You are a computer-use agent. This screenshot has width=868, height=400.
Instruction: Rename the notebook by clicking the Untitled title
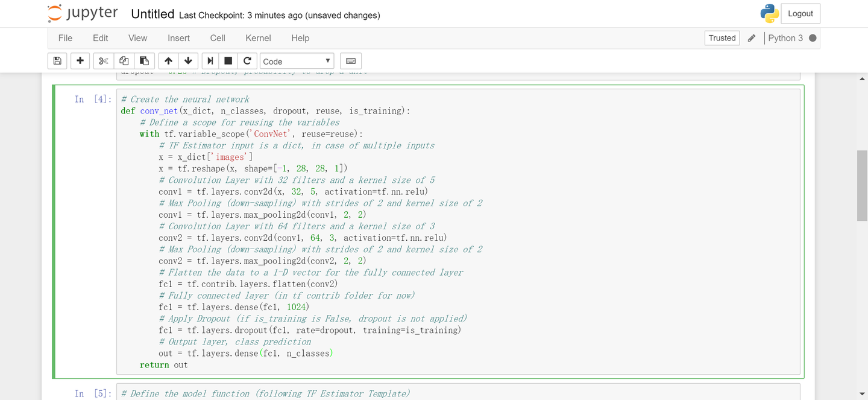tap(153, 14)
